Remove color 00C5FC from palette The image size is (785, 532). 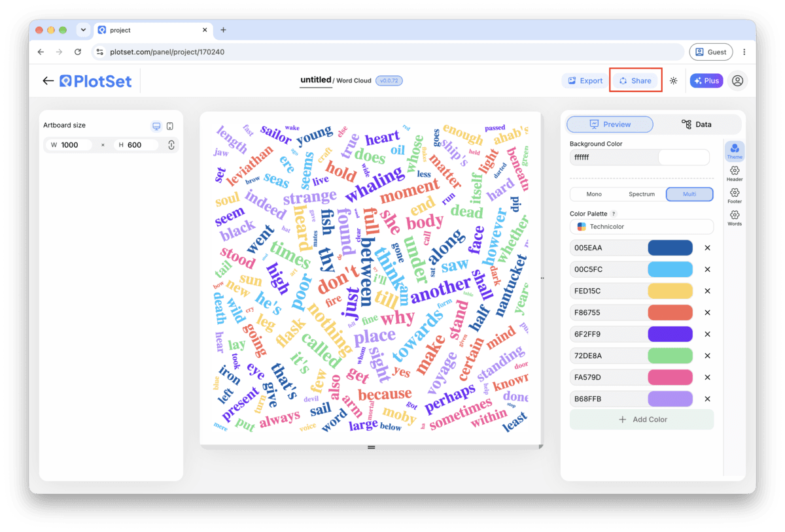[x=707, y=270]
